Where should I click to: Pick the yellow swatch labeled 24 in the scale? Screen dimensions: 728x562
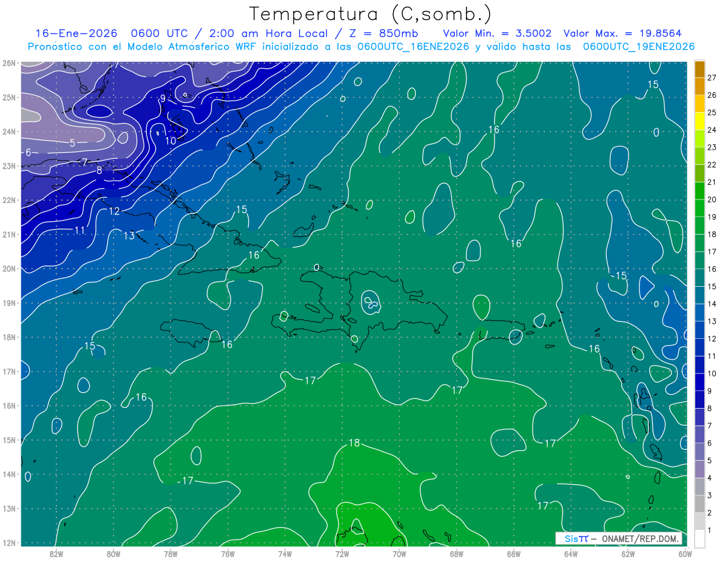click(700, 121)
